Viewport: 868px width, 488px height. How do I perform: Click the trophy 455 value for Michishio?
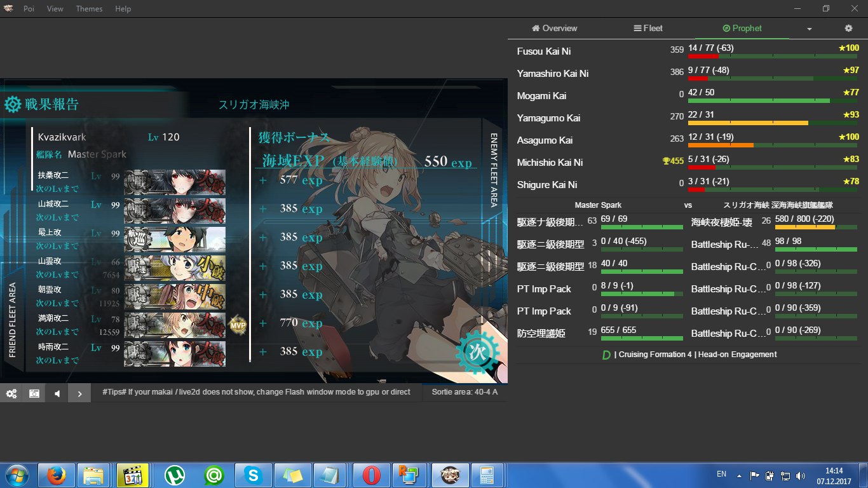pos(673,162)
